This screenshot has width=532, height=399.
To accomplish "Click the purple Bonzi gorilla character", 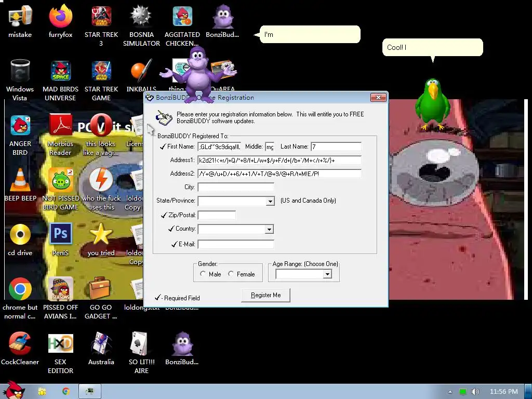I will (x=198, y=74).
